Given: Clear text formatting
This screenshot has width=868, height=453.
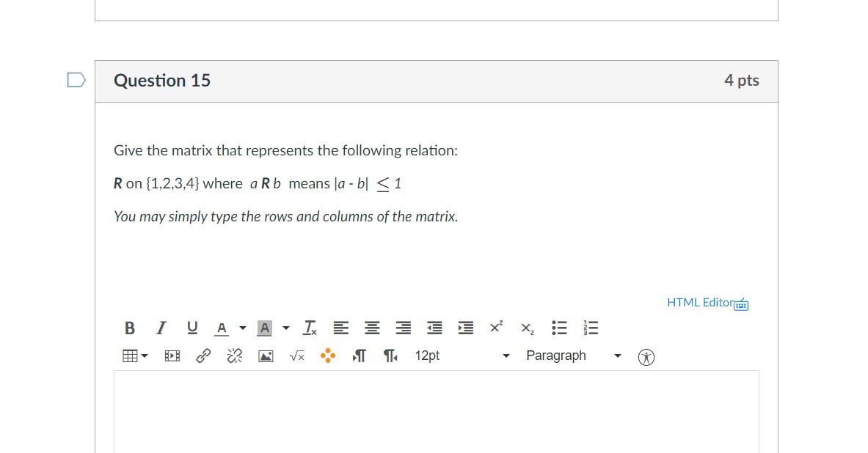Looking at the screenshot, I should 310,328.
